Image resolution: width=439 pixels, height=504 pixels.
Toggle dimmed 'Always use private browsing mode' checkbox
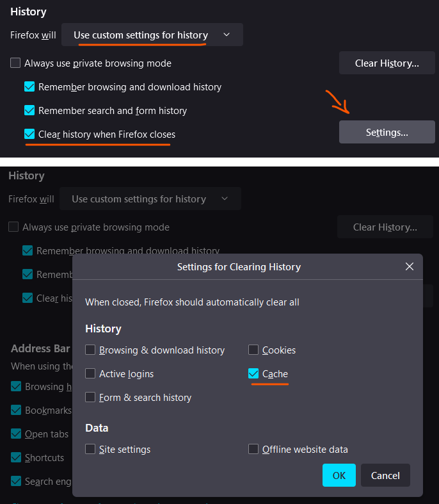(x=13, y=227)
